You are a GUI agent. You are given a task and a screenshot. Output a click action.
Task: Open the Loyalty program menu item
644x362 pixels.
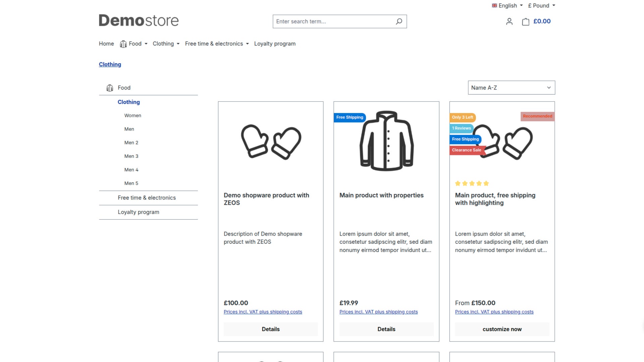[x=275, y=44]
